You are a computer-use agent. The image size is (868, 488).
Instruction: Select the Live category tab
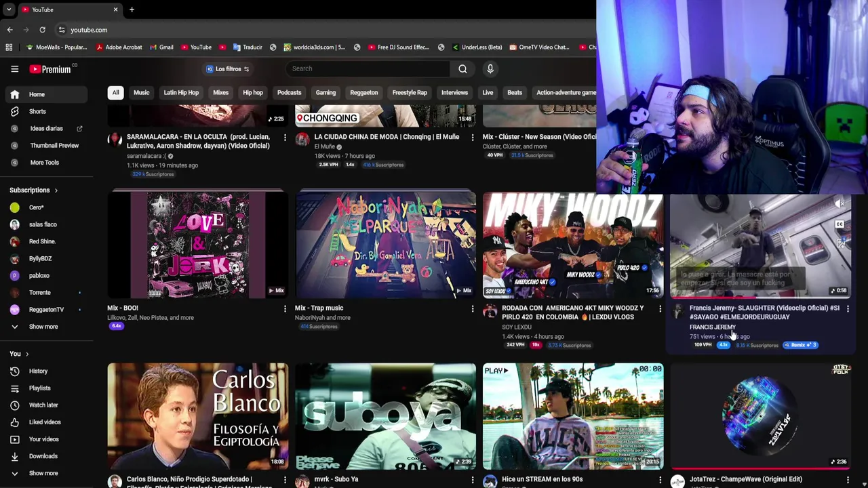coord(488,93)
